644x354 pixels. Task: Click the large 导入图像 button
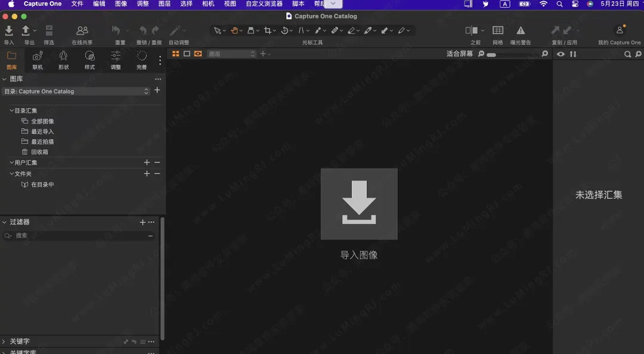(359, 204)
